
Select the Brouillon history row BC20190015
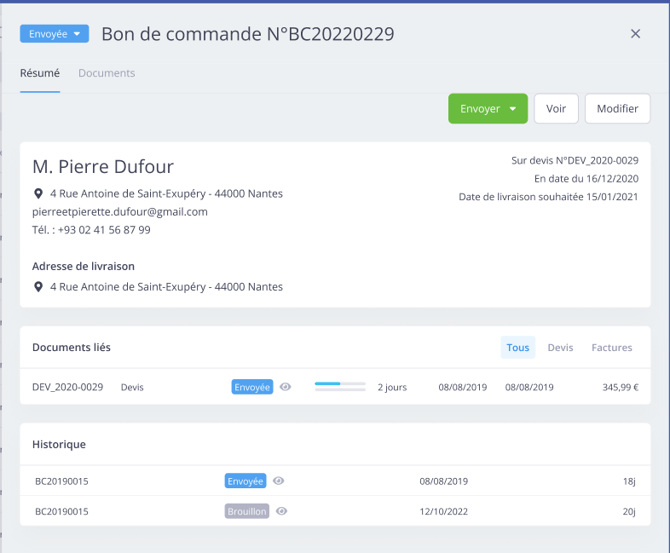pos(62,511)
